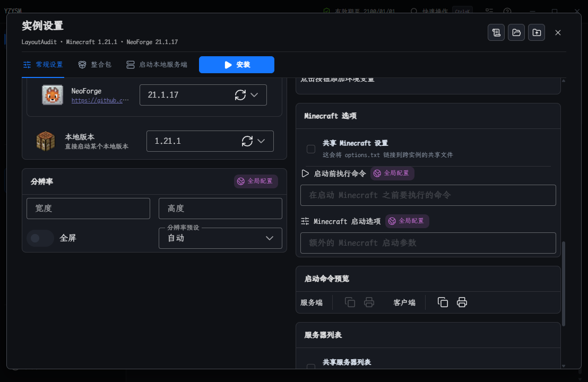Open the log viewer icon in the header
Image resolution: width=588 pixels, height=382 pixels.
tap(496, 32)
